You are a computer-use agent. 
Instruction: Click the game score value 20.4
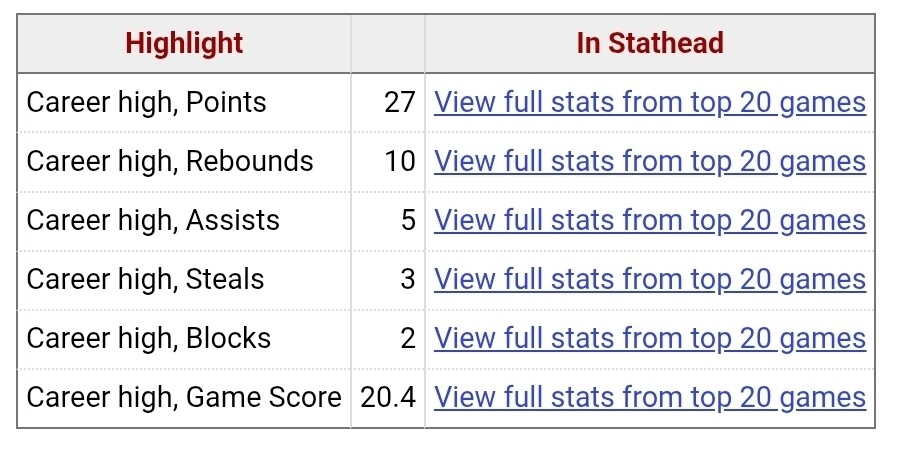click(388, 397)
